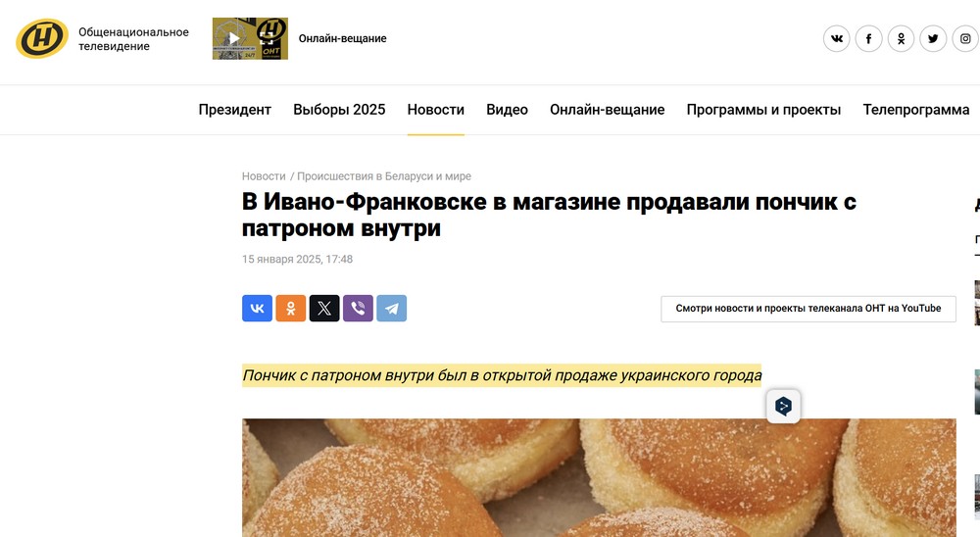Share article via purple Viber button
Viewport: 980px width, 537px height.
point(358,309)
